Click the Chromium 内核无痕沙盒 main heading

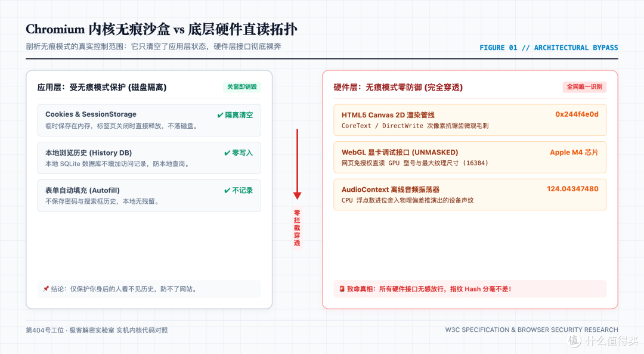click(162, 29)
